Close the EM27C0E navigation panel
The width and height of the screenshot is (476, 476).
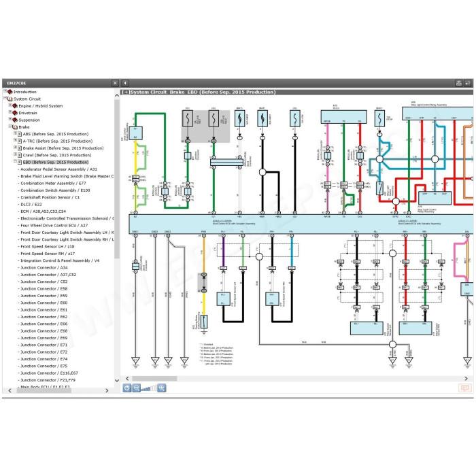(115, 83)
